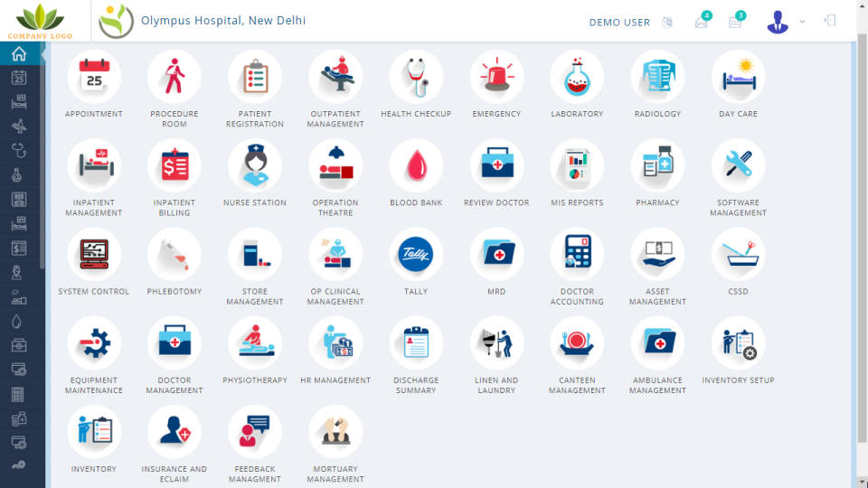This screenshot has height=488, width=868.
Task: Select the calendar icon in the sidebar
Action: 19,78
